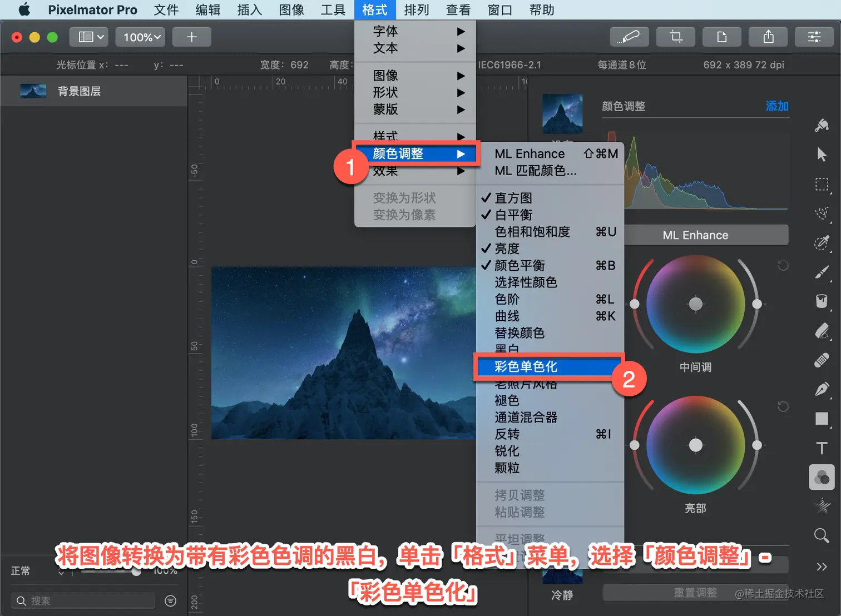
Task: Select the Rectangular Selection tool
Action: (x=822, y=184)
